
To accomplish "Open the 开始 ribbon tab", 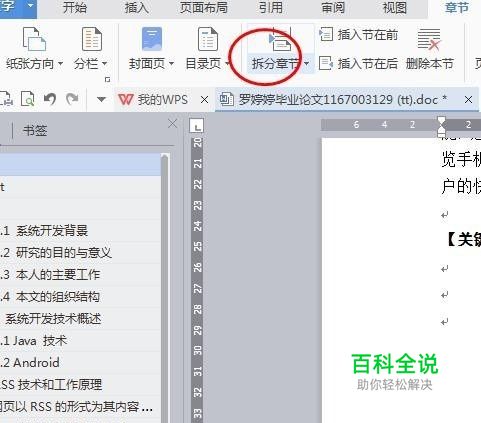I will 75,8.
